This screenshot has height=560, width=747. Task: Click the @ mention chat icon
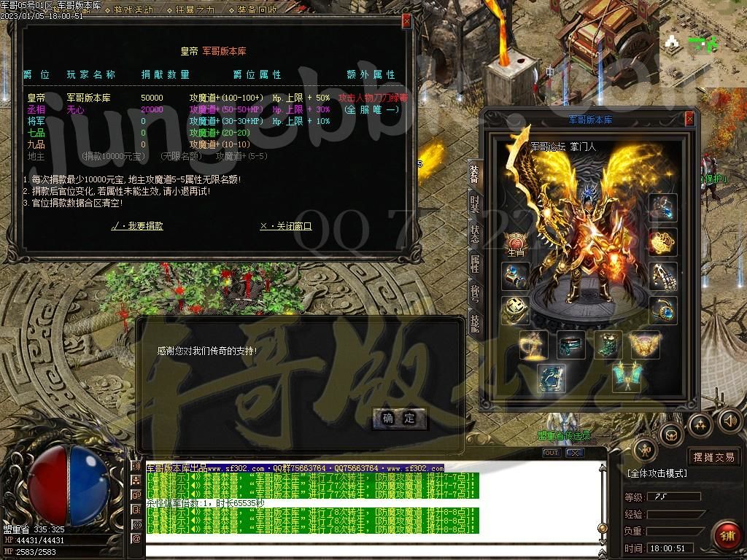(136, 539)
